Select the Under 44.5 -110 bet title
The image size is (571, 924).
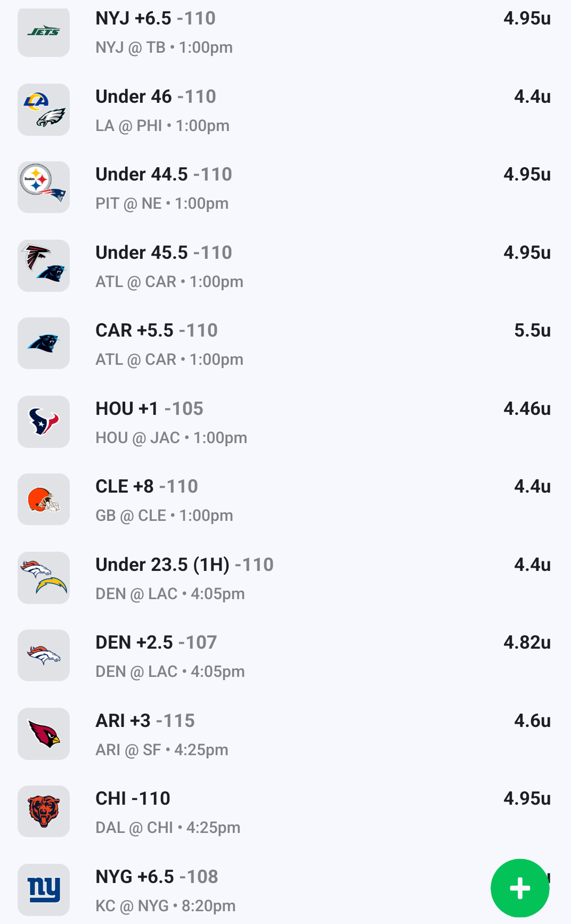click(164, 175)
